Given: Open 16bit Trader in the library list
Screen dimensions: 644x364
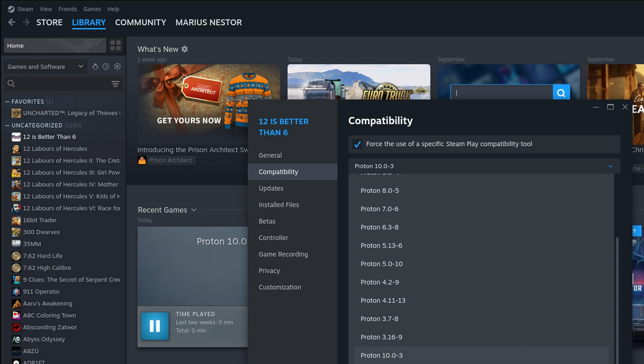Looking at the screenshot, I should click(x=39, y=220).
